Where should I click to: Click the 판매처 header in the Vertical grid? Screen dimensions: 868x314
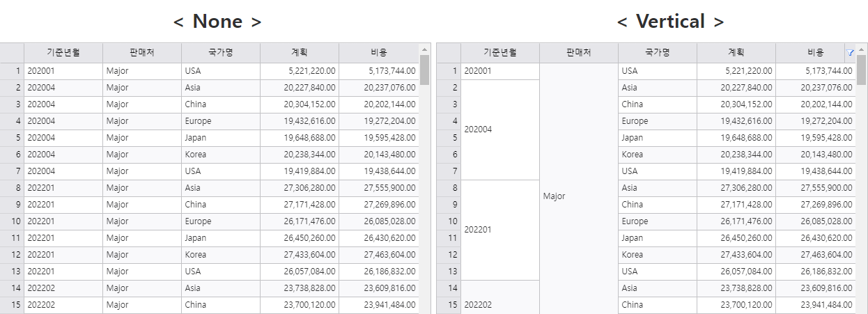[x=579, y=53]
